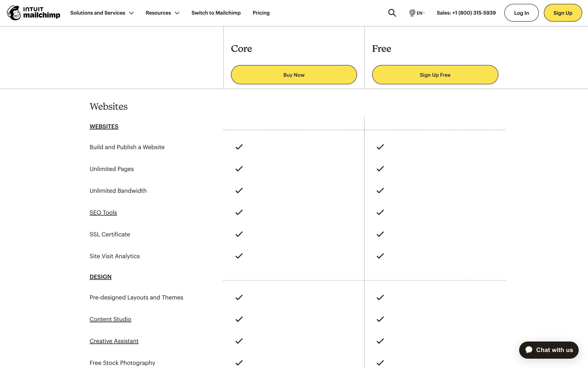Click the Log In button

point(521,13)
